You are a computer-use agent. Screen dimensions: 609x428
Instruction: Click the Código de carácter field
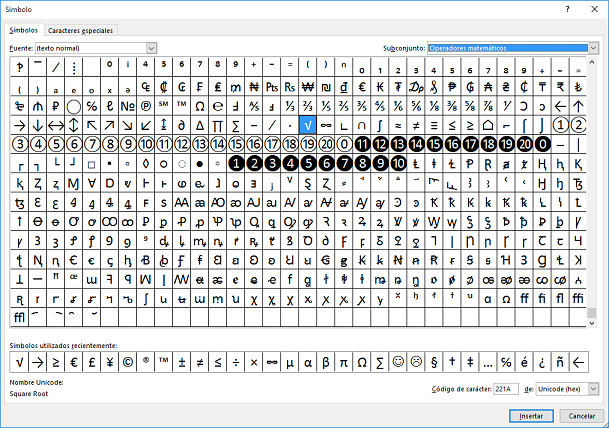coord(506,389)
